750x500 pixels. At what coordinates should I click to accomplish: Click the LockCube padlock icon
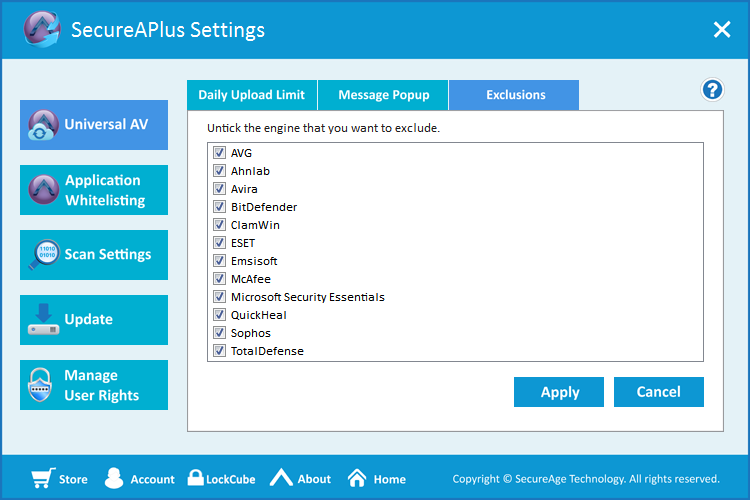(196, 478)
